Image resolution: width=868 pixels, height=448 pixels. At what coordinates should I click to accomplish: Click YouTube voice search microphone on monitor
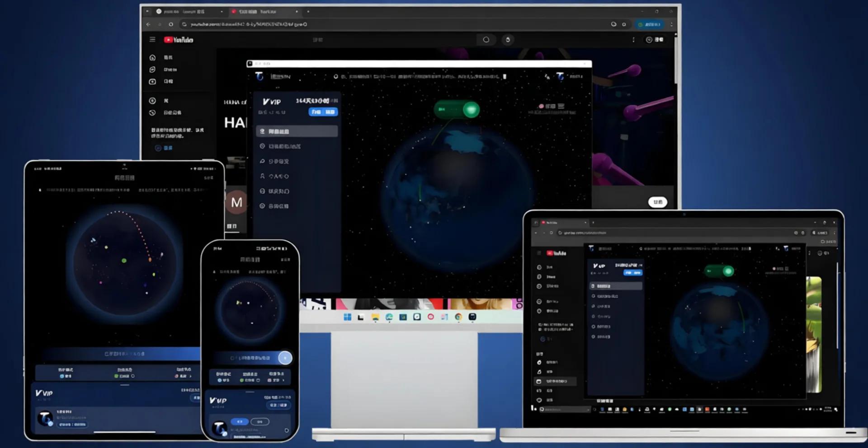[508, 40]
